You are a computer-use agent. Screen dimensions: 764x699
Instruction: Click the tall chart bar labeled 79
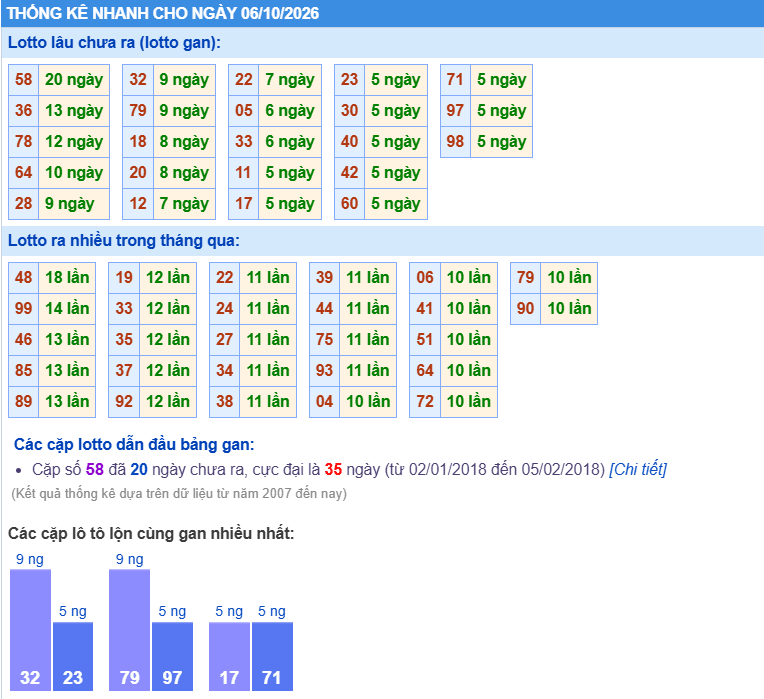[130, 630]
